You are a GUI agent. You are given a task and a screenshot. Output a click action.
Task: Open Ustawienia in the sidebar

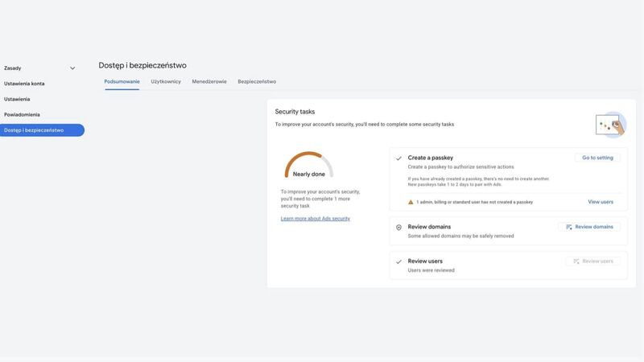tap(17, 99)
